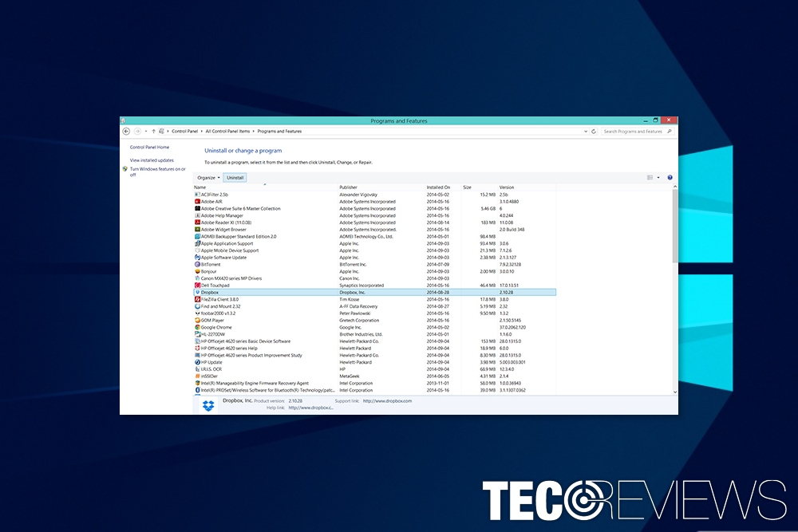The image size is (798, 532).
Task: Click the Adobe Creative Suite 6 icon
Action: pyautogui.click(x=197, y=208)
